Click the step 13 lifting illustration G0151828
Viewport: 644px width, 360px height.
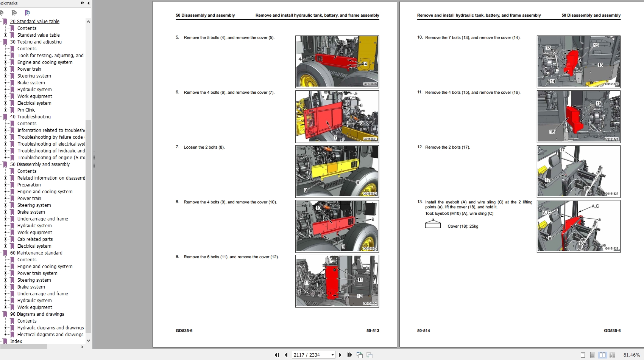point(579,226)
